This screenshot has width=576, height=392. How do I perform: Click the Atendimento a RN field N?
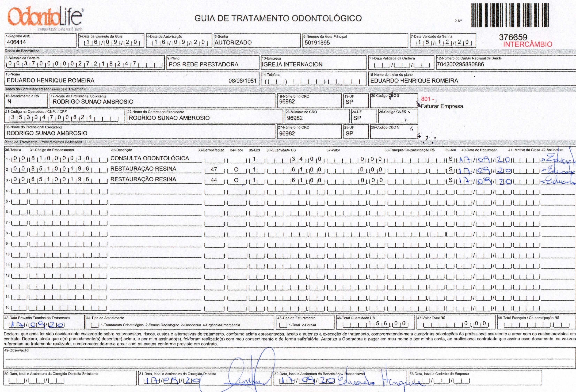click(x=9, y=101)
